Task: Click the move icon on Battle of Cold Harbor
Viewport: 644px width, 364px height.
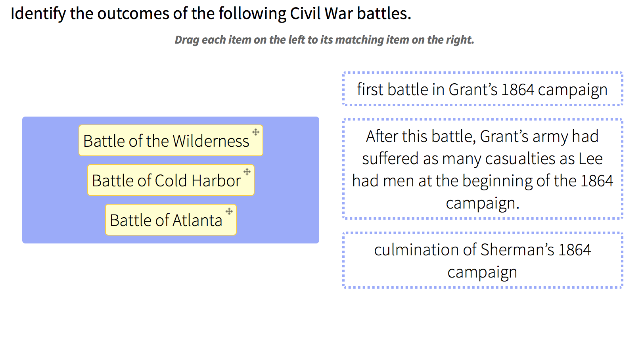Action: (x=247, y=172)
